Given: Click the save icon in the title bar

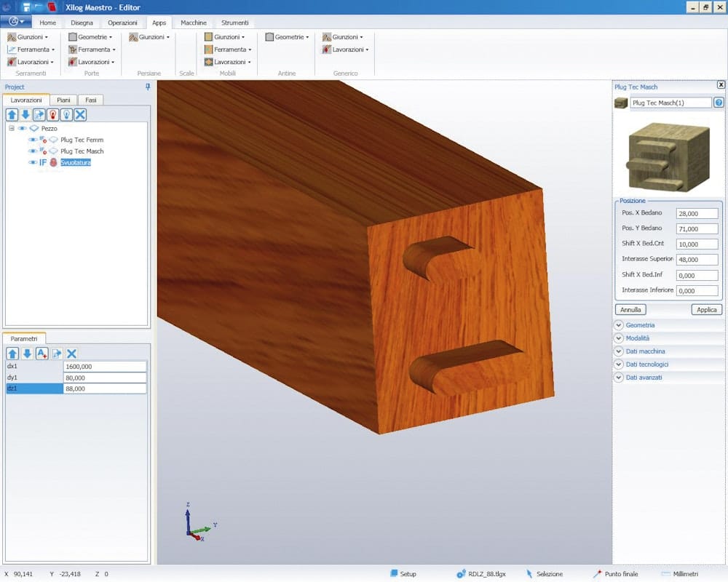Looking at the screenshot, I should (x=26, y=8).
